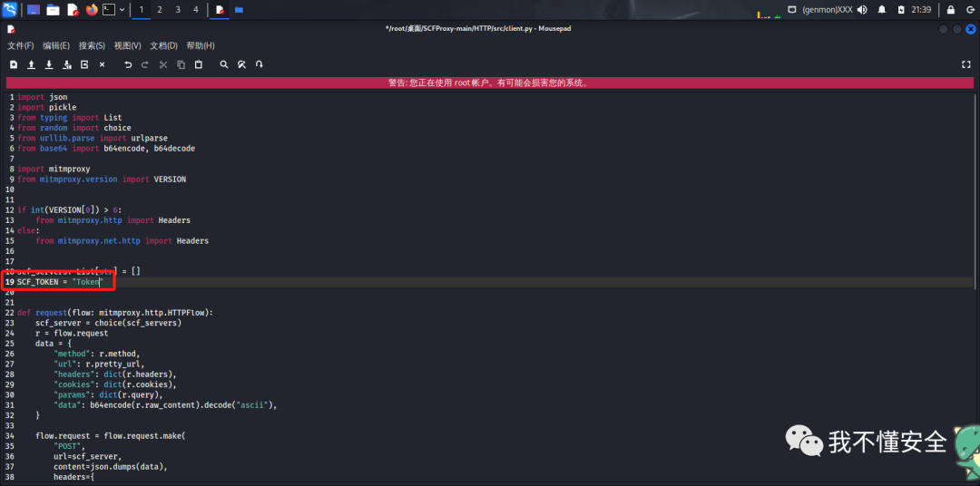Open Find with the magnifier icon
Viewport: 980px width, 486px height.
pos(224,64)
